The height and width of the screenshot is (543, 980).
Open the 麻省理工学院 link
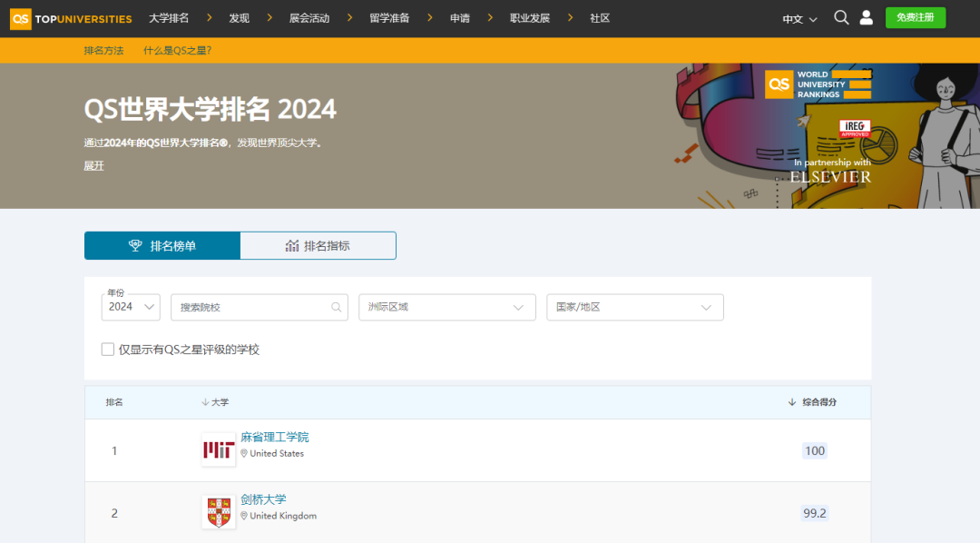[x=274, y=437]
